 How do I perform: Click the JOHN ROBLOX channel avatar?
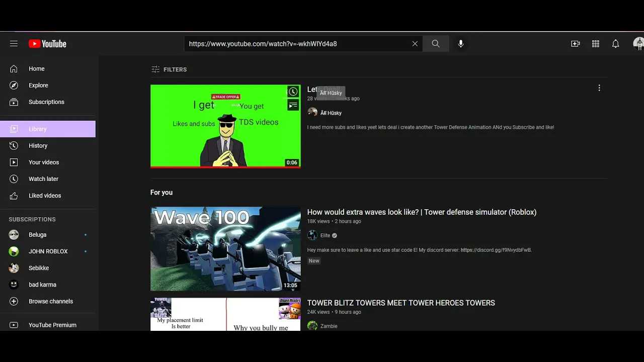[x=14, y=251]
